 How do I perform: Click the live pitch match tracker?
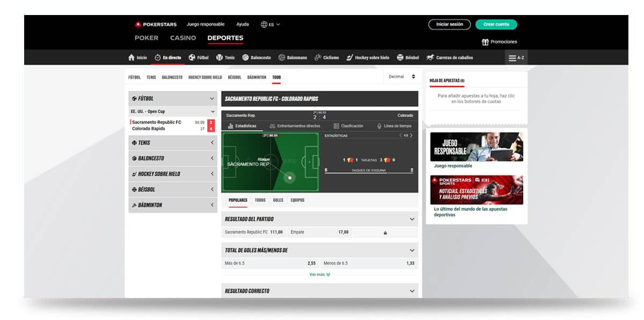pyautogui.click(x=270, y=162)
